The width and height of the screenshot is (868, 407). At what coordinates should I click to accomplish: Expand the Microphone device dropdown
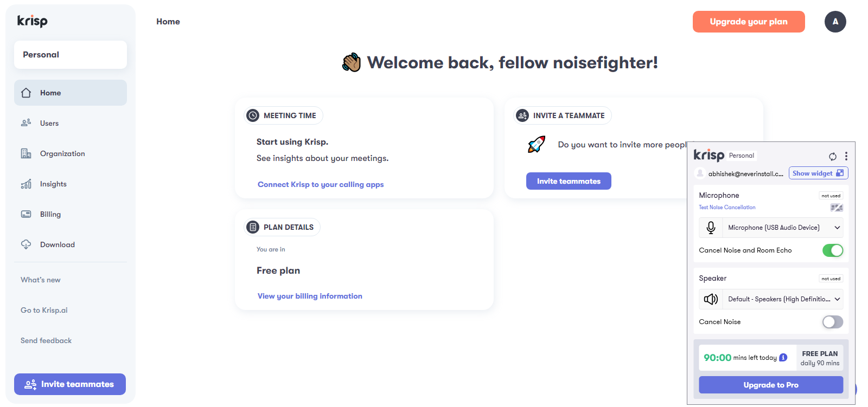pos(783,228)
